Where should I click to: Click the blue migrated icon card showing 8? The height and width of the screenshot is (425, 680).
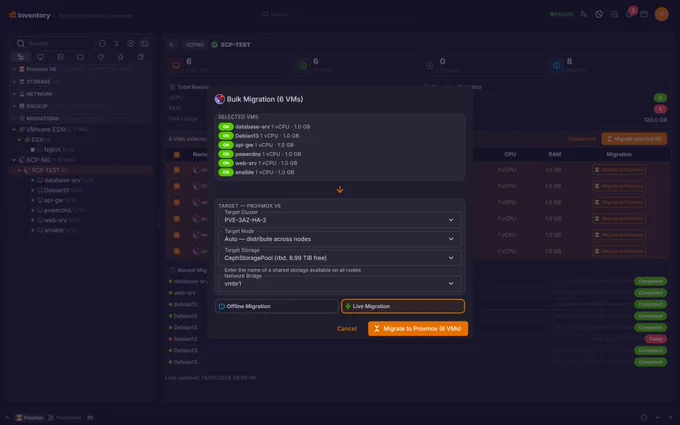pos(556,65)
